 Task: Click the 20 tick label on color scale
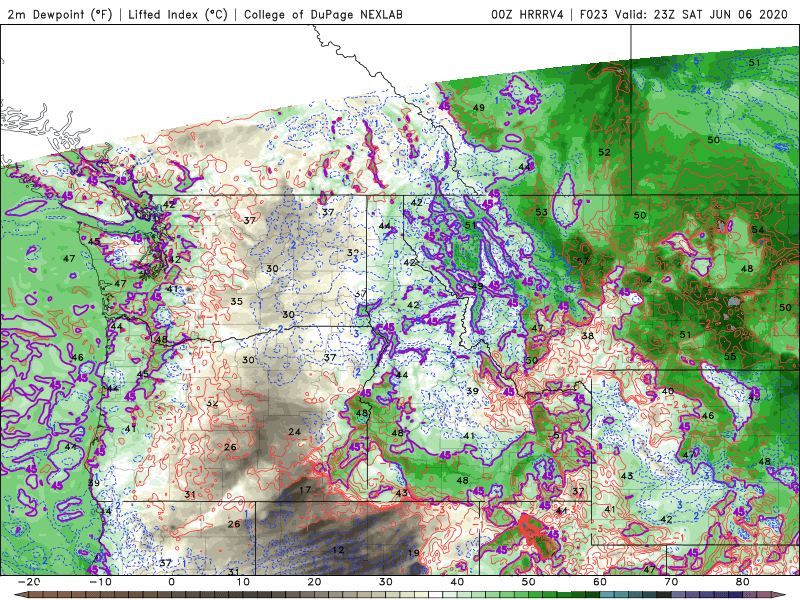[x=314, y=582]
